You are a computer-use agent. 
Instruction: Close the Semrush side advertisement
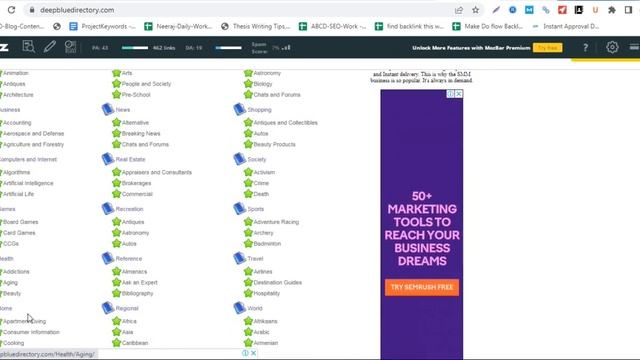tap(459, 94)
